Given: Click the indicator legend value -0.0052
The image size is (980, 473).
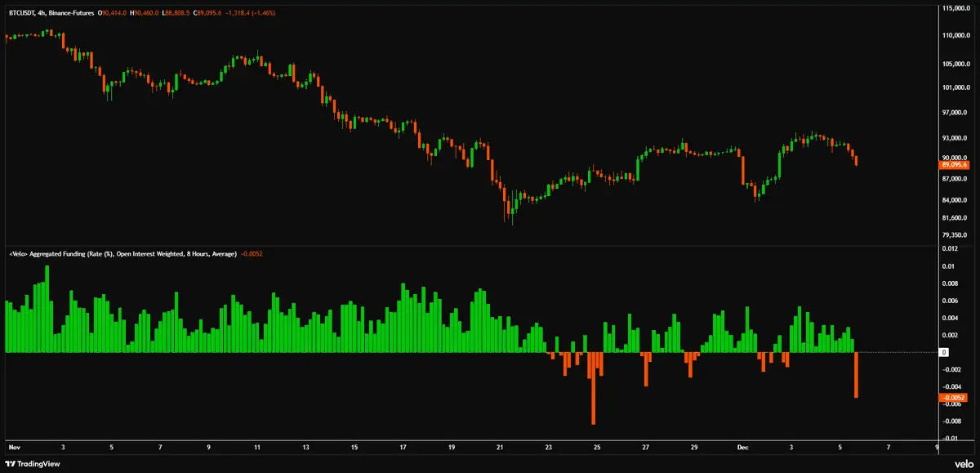Looking at the screenshot, I should tap(252, 254).
